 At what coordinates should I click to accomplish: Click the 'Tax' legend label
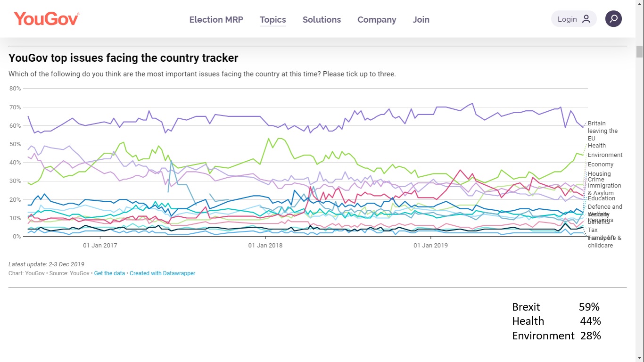pos(593,230)
